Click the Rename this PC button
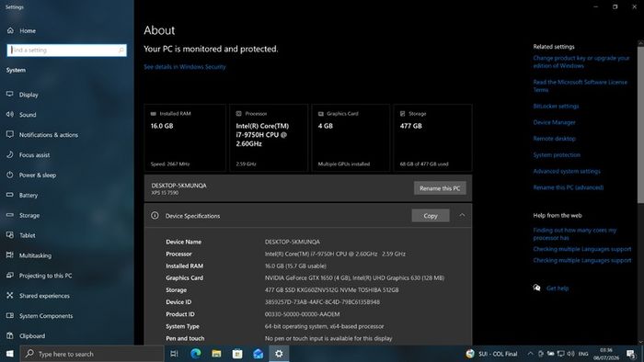 440,188
